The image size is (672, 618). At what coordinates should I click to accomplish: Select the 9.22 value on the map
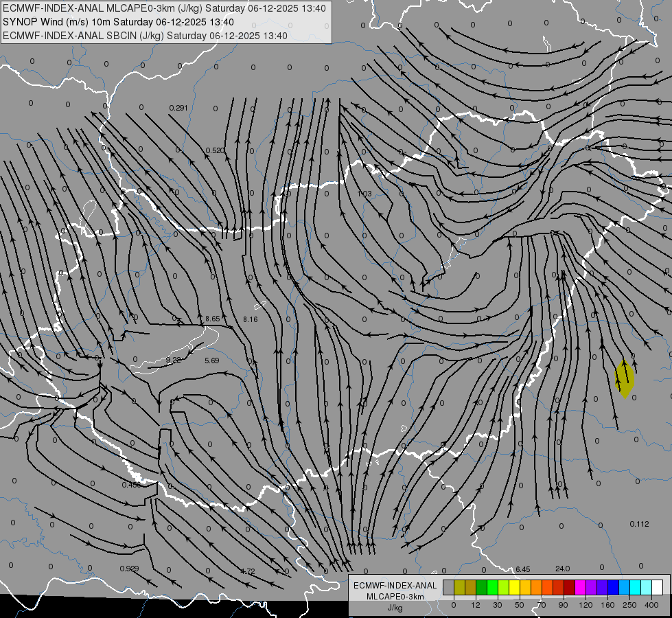tap(173, 360)
